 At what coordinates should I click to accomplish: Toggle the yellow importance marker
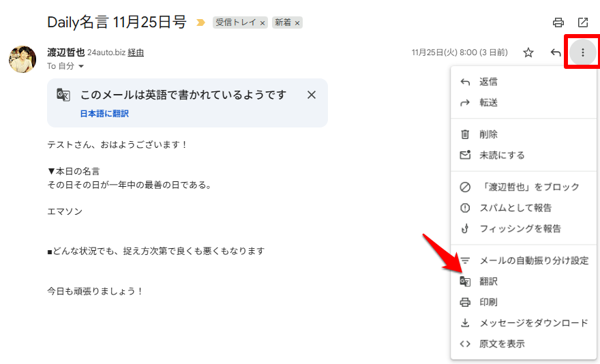coord(200,22)
